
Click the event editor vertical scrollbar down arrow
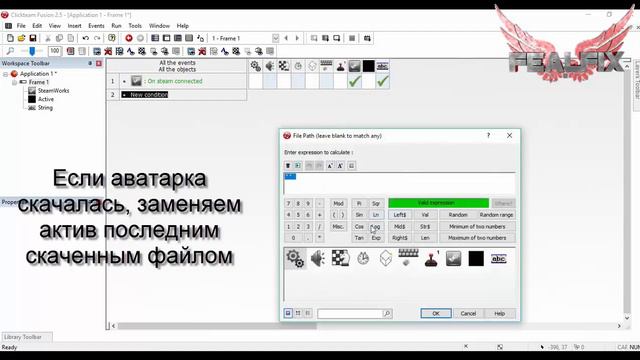[627, 318]
